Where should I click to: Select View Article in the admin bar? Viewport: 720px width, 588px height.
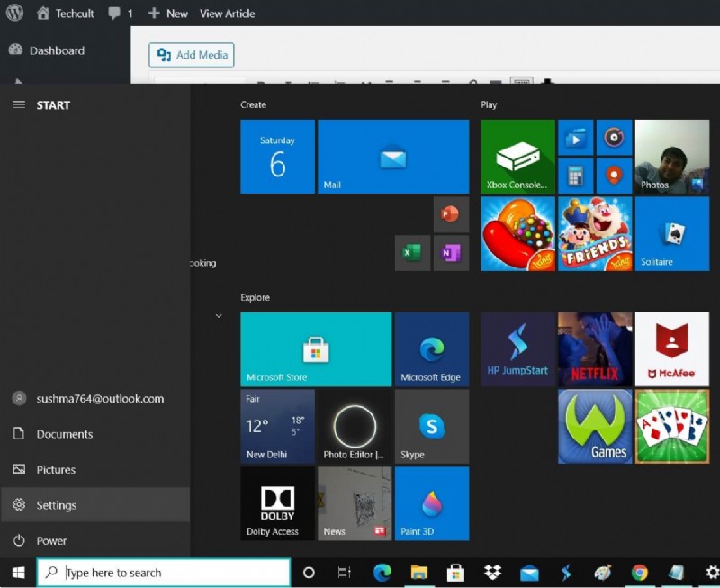click(x=227, y=14)
